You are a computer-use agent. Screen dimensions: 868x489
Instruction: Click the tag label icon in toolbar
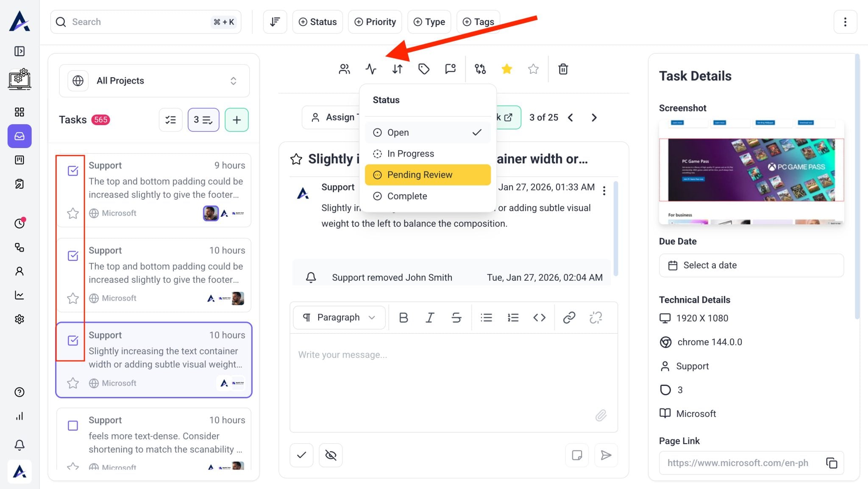(x=423, y=69)
